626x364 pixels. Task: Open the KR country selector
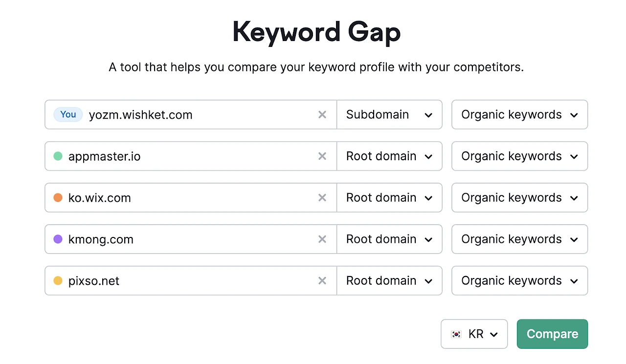474,334
